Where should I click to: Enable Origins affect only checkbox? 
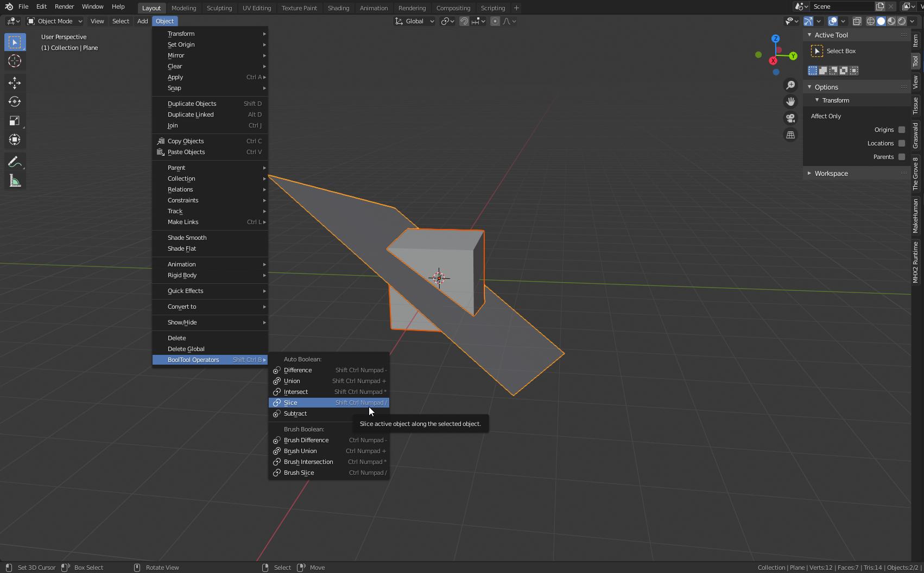tap(902, 130)
